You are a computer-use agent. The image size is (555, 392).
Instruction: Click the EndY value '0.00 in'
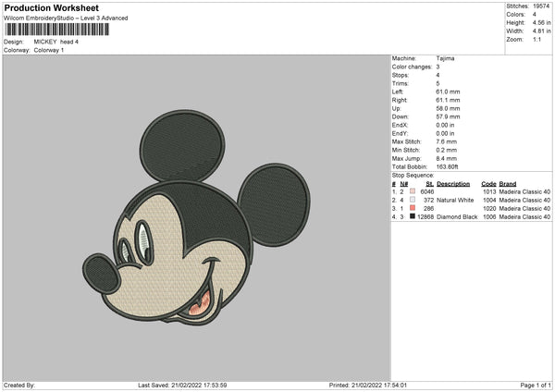[445, 134]
